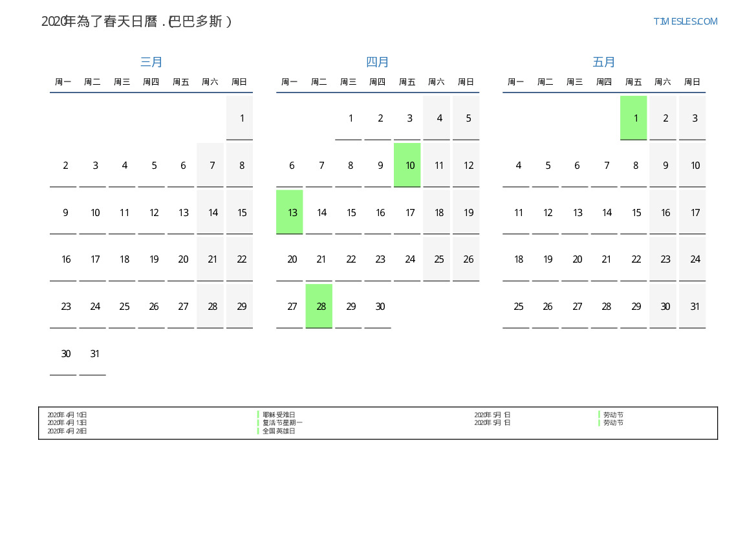The image size is (756, 535).
Task: Click March 31 in the calendar
Action: click(92, 353)
